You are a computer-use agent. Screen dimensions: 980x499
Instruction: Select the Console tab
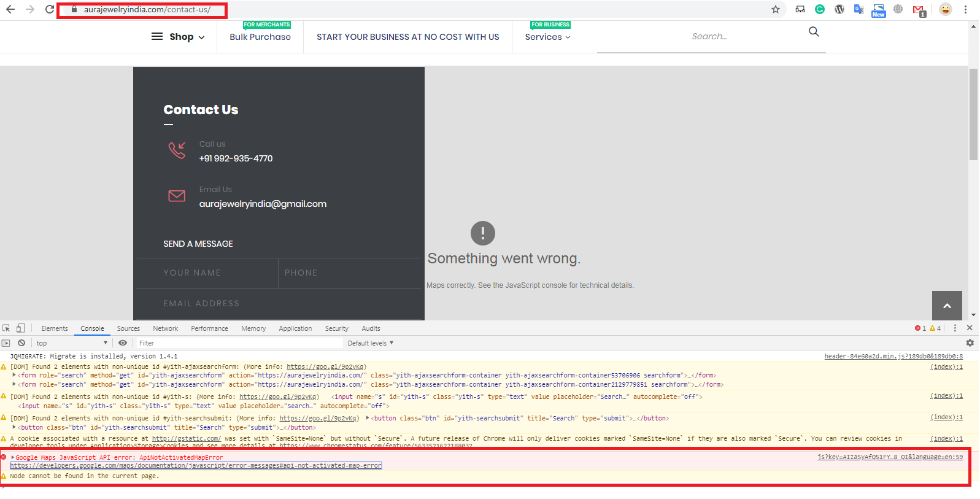pos(93,328)
